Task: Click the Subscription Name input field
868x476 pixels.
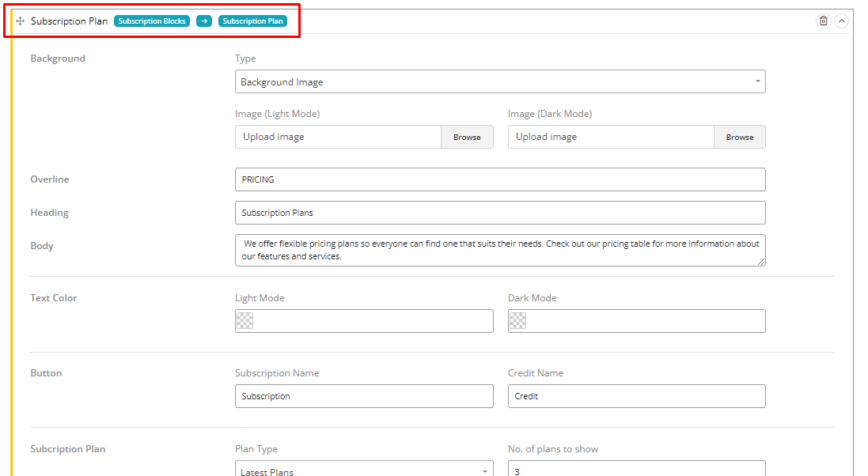Action: (x=363, y=396)
